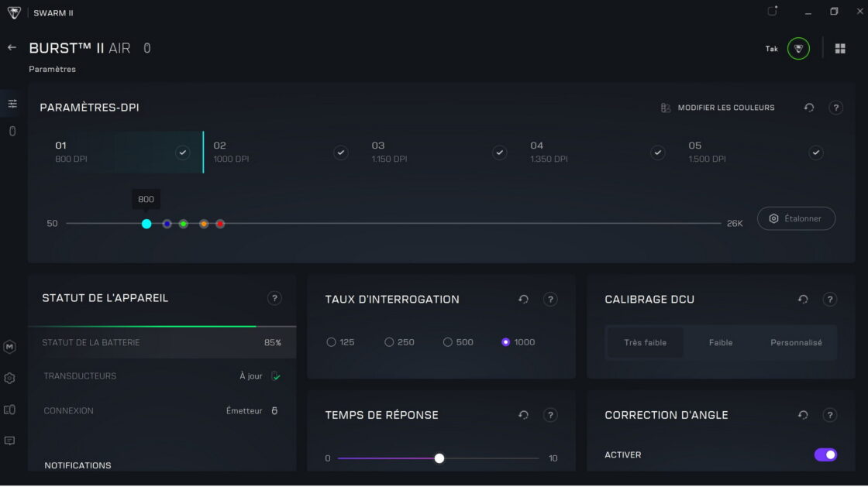This screenshot has height=487, width=868.
Task: Choose Faible DCU calibration
Action: pos(721,343)
